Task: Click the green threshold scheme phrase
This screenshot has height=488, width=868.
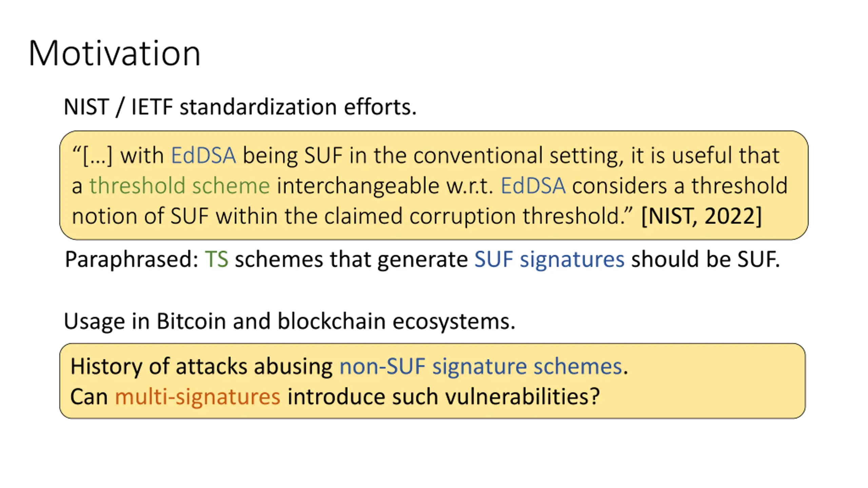Action: coord(180,186)
